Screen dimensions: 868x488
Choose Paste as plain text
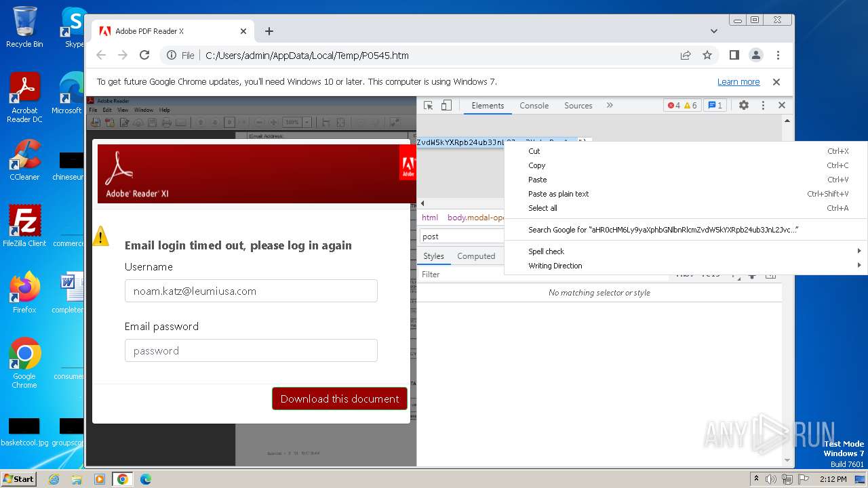click(x=686, y=194)
